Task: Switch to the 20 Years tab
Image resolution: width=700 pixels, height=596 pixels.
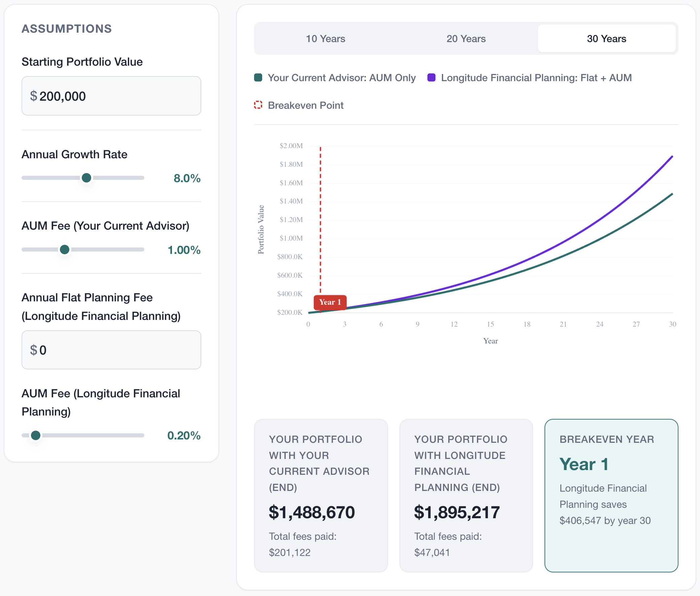Action: click(466, 38)
